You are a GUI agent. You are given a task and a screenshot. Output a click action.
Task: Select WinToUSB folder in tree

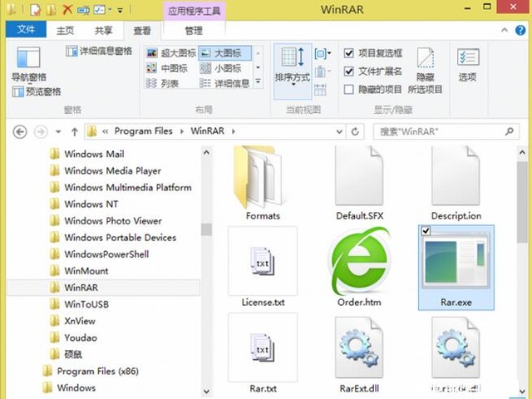tap(86, 304)
